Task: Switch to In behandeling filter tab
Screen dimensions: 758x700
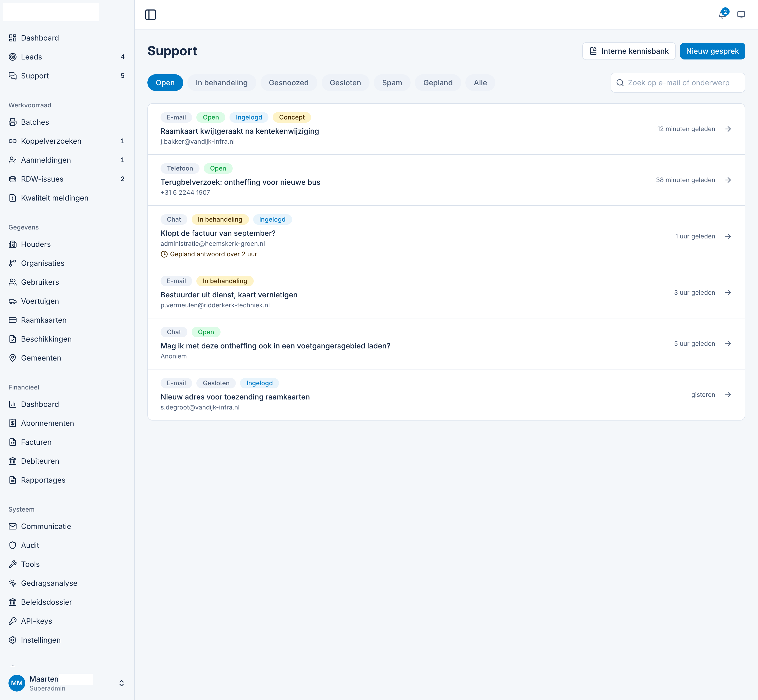Action: (x=222, y=83)
